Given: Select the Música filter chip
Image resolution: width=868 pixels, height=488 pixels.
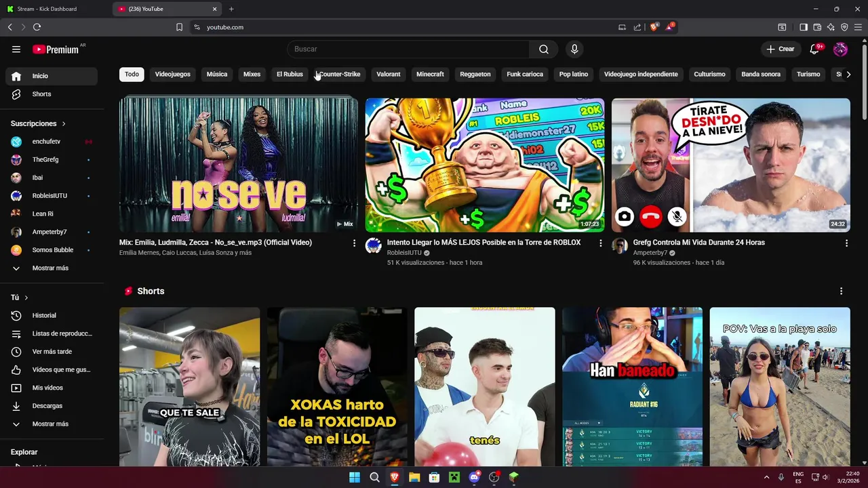Looking at the screenshot, I should coord(217,74).
